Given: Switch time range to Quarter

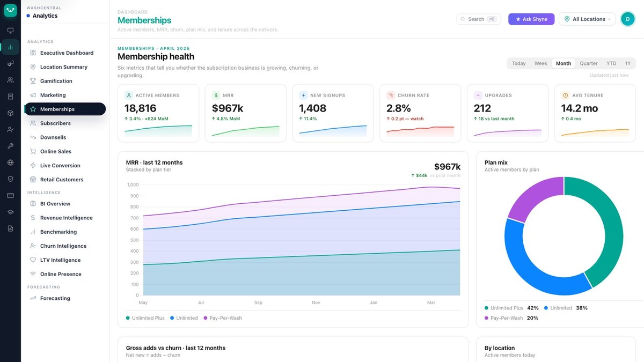Looking at the screenshot, I should (589, 63).
